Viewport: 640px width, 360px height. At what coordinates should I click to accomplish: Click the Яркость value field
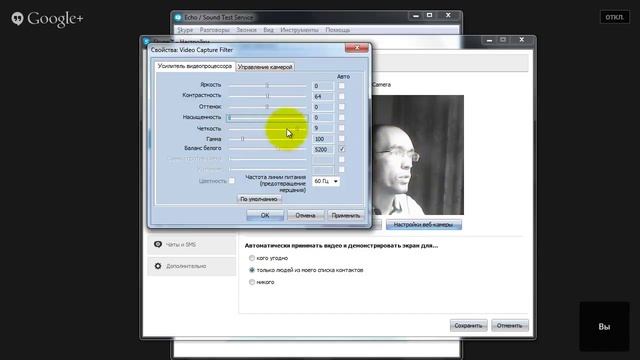[x=322, y=86]
